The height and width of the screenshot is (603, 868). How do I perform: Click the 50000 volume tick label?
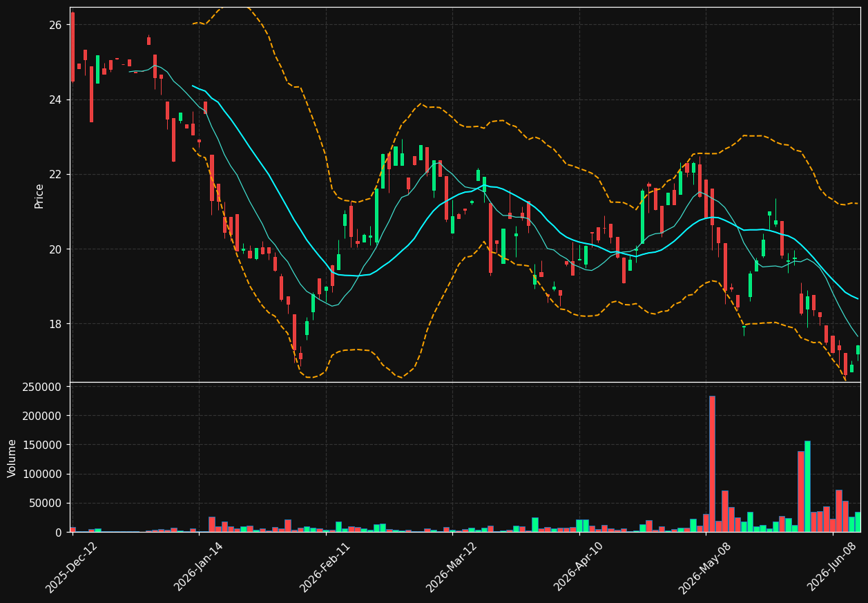coord(46,503)
